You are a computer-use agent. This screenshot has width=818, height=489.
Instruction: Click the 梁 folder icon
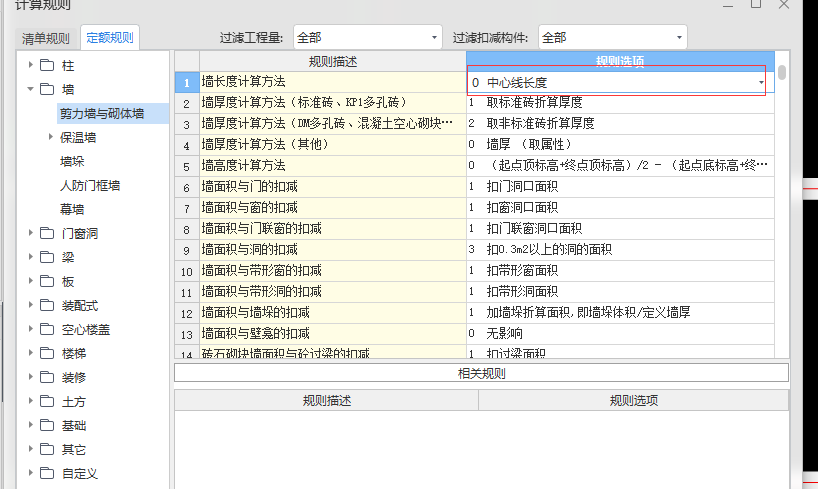pyautogui.click(x=47, y=257)
